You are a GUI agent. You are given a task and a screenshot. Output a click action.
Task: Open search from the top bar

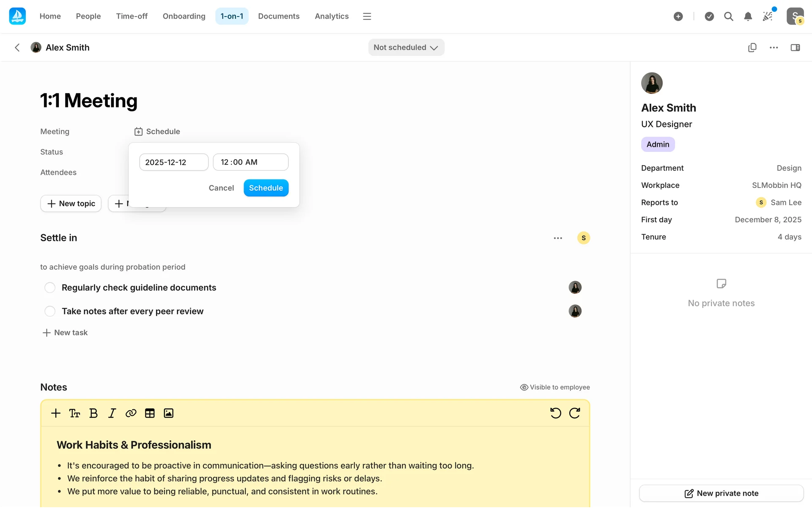pyautogui.click(x=728, y=17)
